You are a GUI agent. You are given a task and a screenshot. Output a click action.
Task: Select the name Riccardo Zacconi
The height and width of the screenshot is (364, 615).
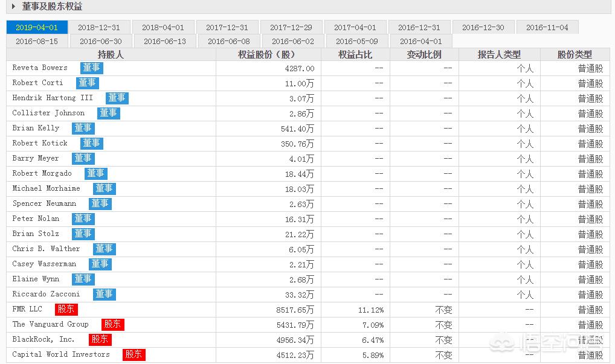tap(46, 294)
